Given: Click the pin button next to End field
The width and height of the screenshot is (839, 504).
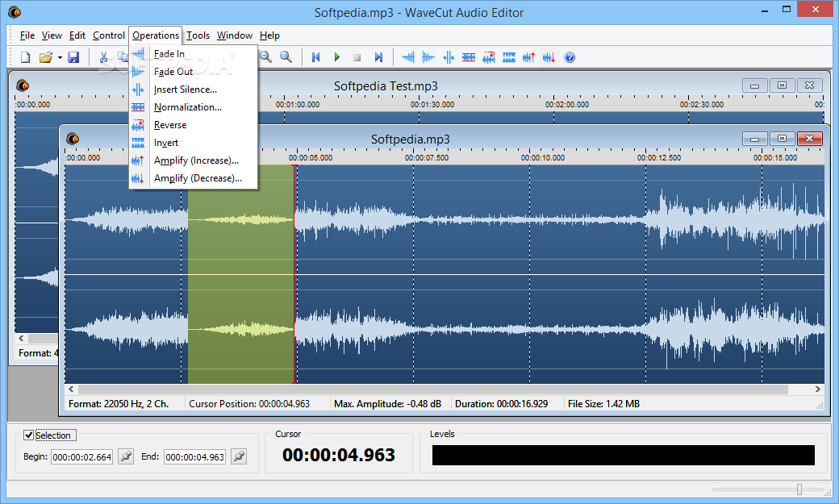Looking at the screenshot, I should [x=239, y=456].
